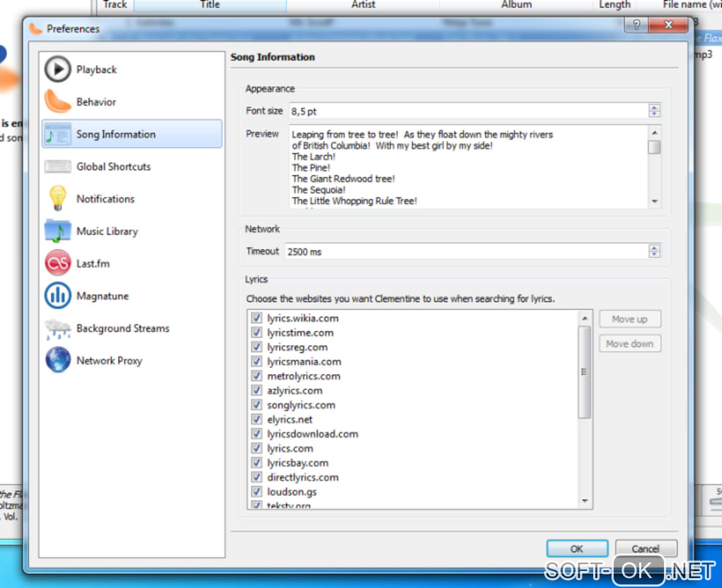
Task: Disable the lyricsreg.com source
Action: pos(256,347)
